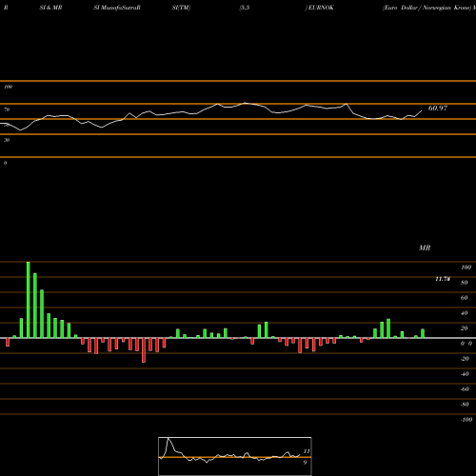Click the MR axis label 100

point(466,268)
